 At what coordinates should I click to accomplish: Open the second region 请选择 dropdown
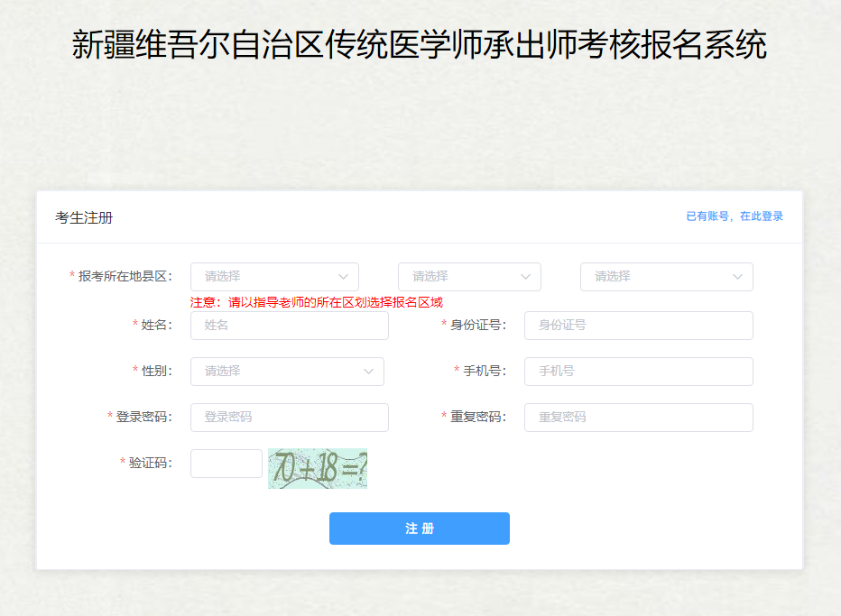click(469, 277)
